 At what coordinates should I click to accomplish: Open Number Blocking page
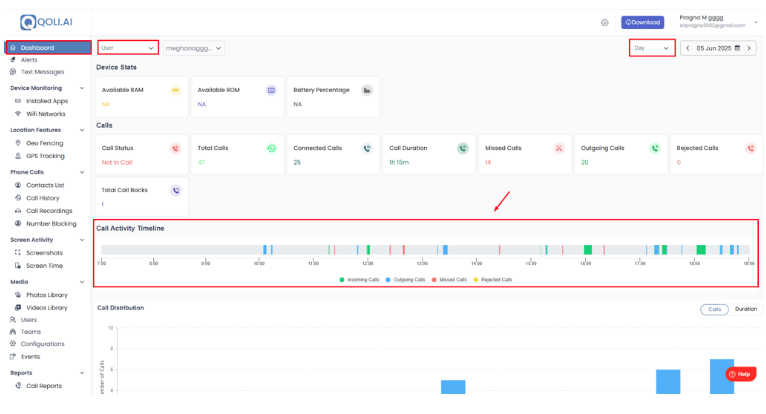(51, 223)
